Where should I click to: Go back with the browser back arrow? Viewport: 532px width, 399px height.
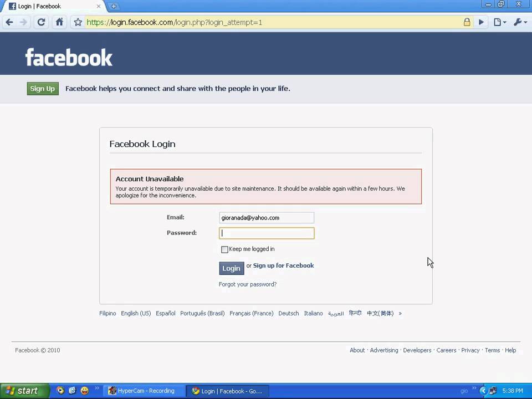click(x=9, y=22)
